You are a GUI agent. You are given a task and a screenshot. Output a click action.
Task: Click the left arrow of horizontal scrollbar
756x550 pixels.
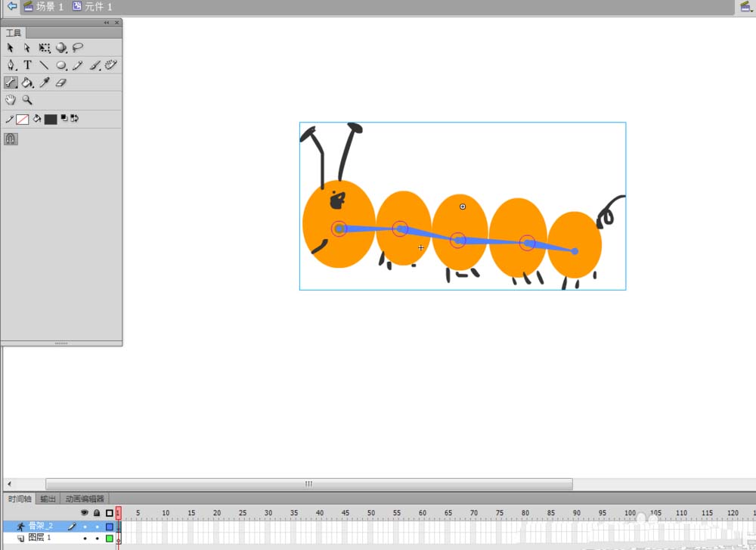(9, 484)
